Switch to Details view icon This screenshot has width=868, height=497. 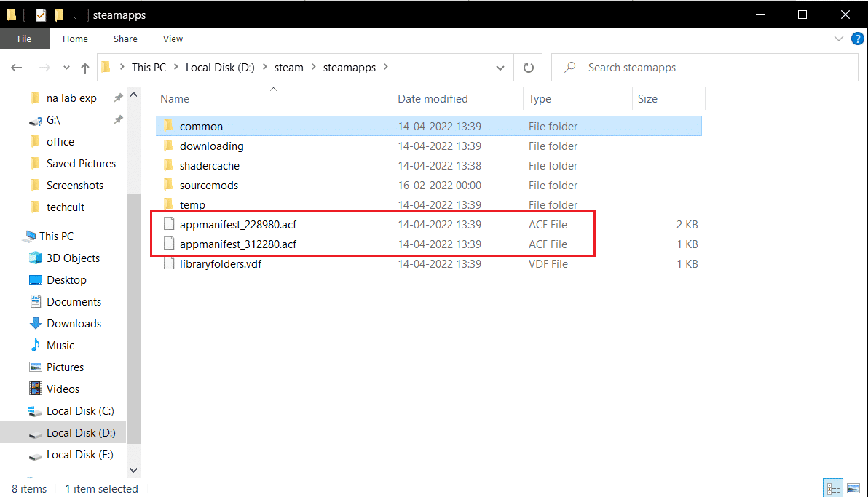833,488
